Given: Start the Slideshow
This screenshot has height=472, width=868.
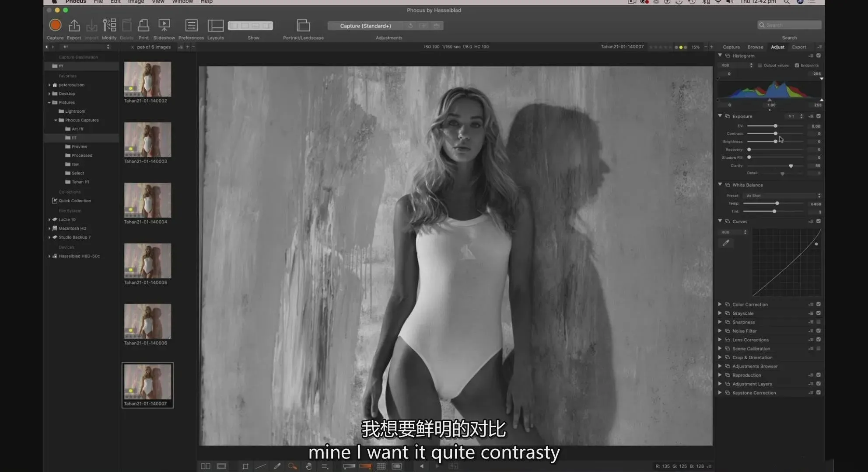Looking at the screenshot, I should pos(164,26).
